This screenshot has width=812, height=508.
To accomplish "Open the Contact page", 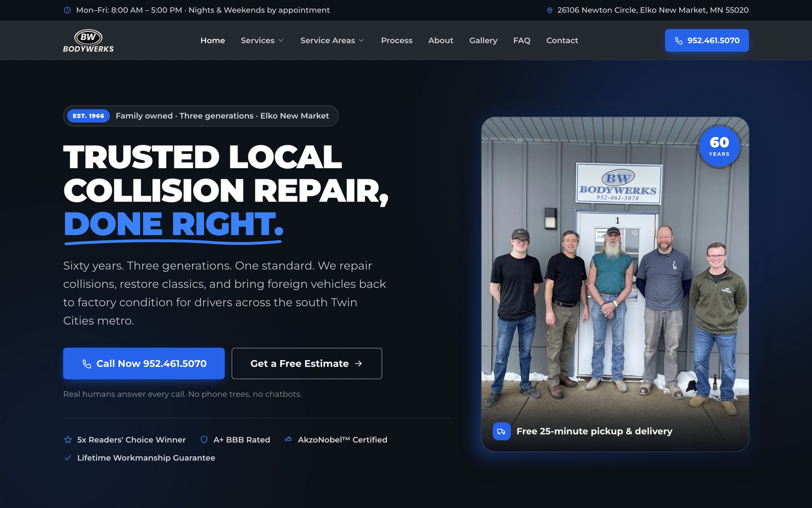I will click(x=562, y=41).
